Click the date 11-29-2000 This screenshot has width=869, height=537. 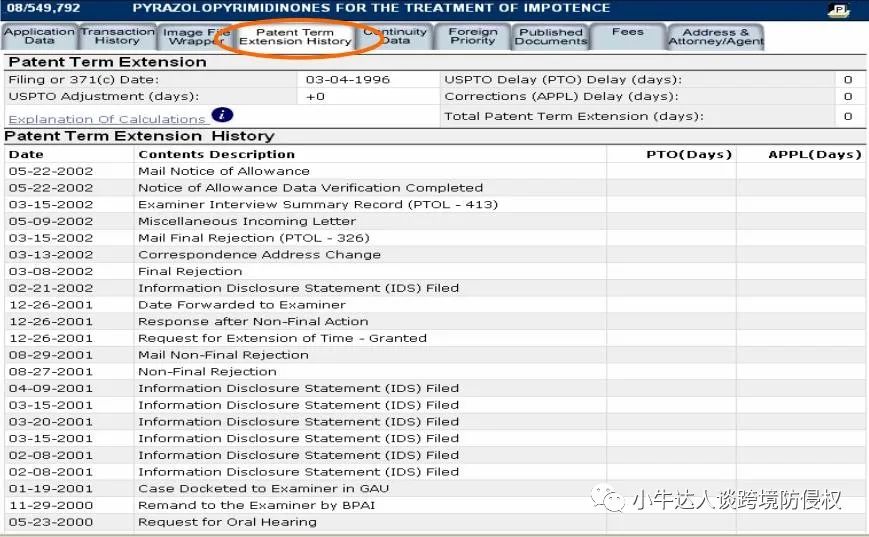pos(51,505)
